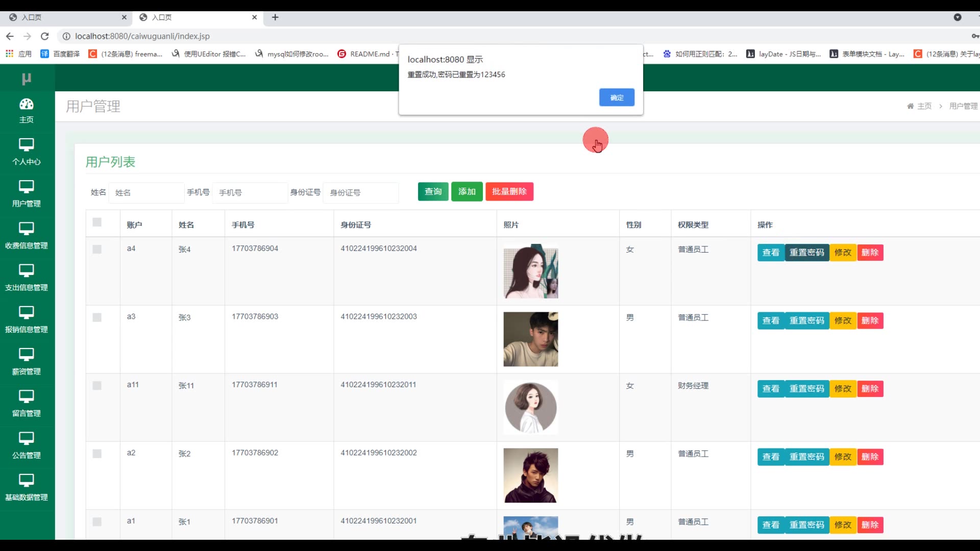Click the browser reload icon
This screenshot has height=551, width=980.
[x=45, y=36]
